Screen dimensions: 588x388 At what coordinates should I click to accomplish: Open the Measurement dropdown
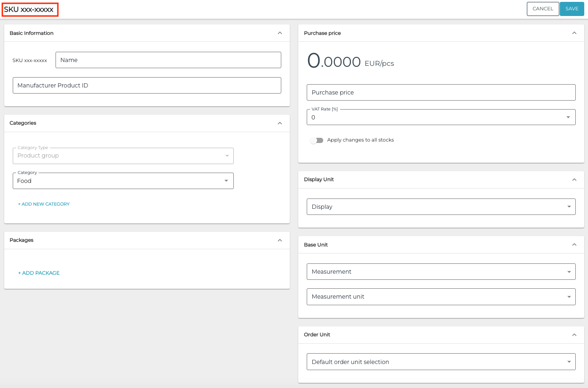click(x=441, y=272)
